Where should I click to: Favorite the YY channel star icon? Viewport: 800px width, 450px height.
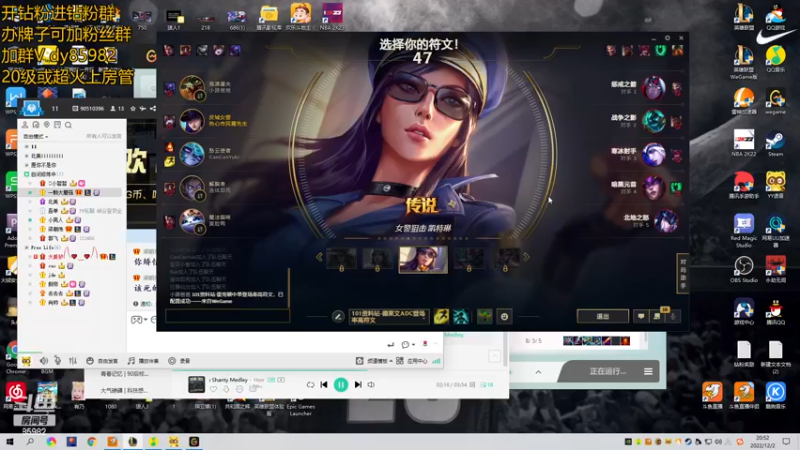tap(133, 109)
